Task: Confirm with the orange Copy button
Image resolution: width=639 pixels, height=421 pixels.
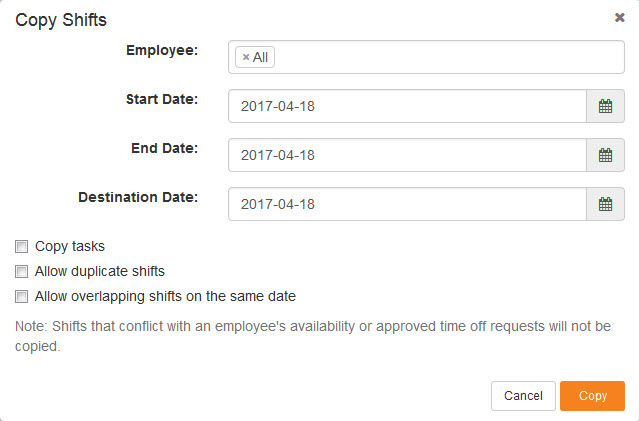Action: tap(593, 396)
